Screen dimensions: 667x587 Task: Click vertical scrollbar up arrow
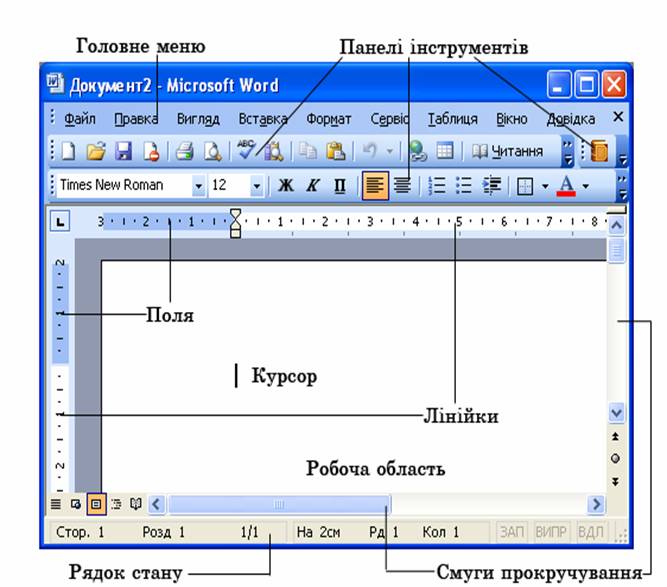616,225
